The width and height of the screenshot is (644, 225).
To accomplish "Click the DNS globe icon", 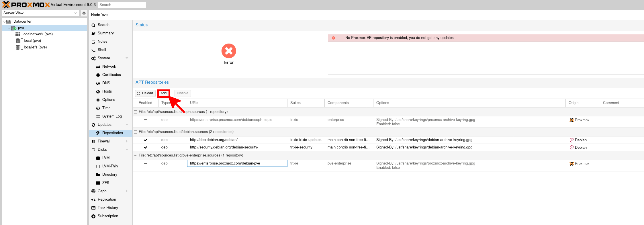I will click(x=98, y=83).
